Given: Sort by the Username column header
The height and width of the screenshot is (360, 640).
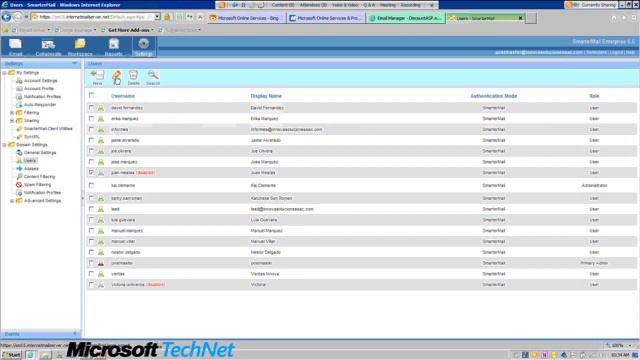Looking at the screenshot, I should 123,96.
